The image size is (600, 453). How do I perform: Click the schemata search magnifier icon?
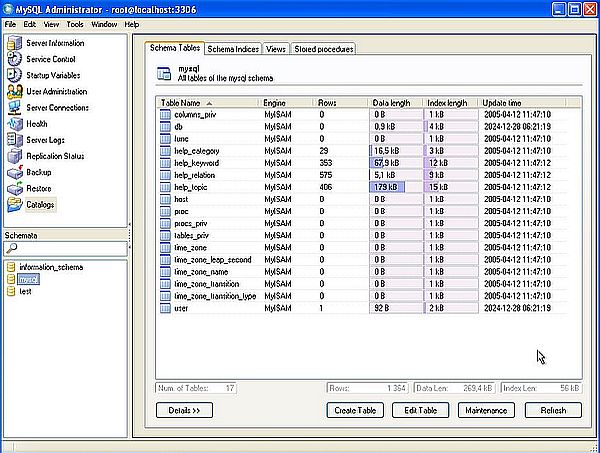pos(12,248)
